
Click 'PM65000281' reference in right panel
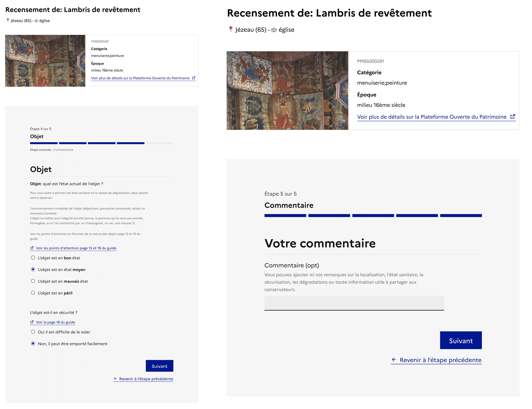[x=370, y=61]
